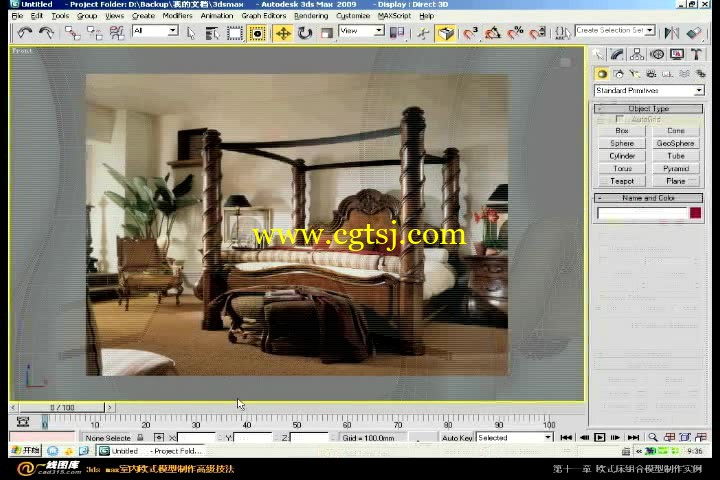Screen dimensions: 720x480
Task: Toggle the 3D Snaps button
Action: click(x=470, y=33)
